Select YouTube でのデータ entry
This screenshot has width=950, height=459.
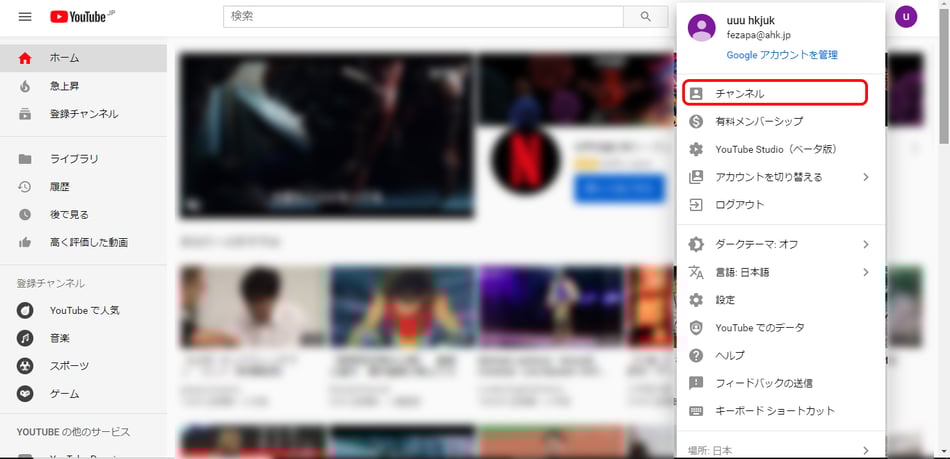click(781, 328)
